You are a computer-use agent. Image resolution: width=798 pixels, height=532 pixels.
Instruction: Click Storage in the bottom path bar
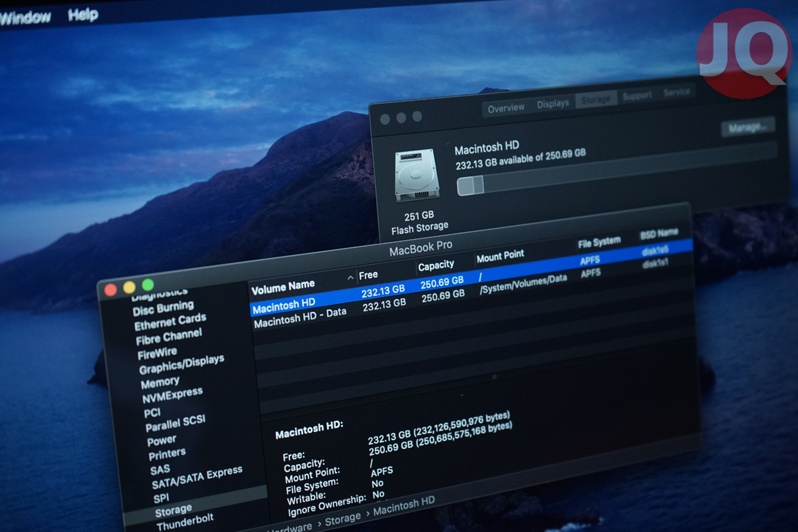coord(343,519)
